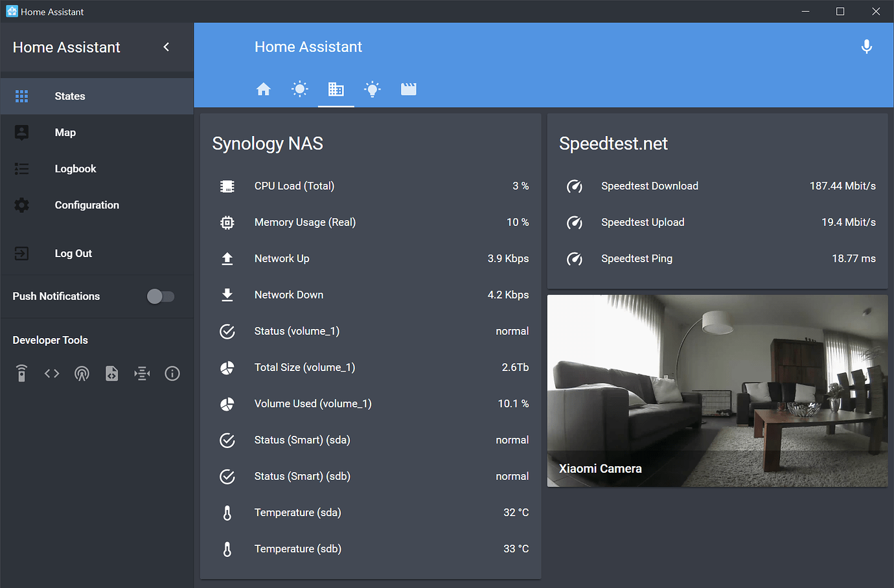Toggle Push Notifications on
This screenshot has width=894, height=588.
coord(161,296)
